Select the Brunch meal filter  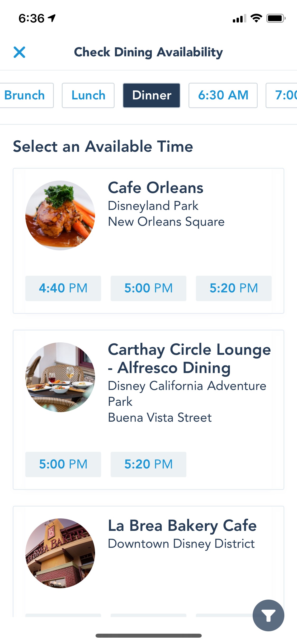click(x=25, y=95)
